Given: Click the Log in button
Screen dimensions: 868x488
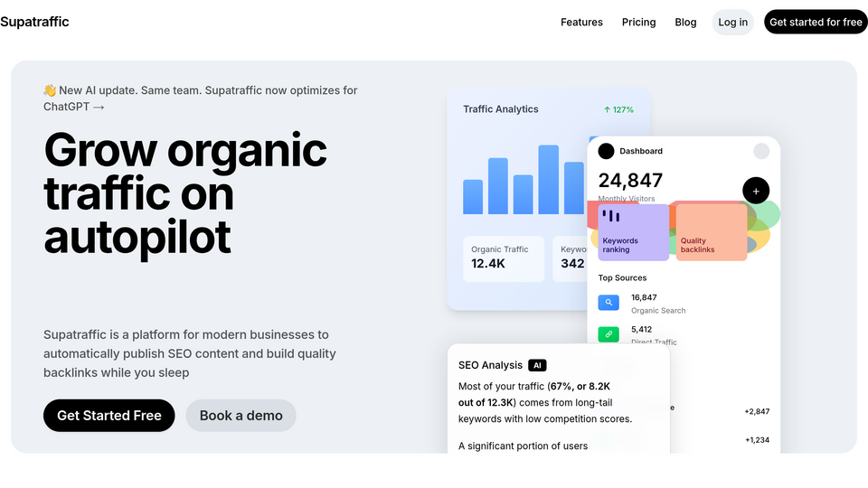Looking at the screenshot, I should [732, 22].
